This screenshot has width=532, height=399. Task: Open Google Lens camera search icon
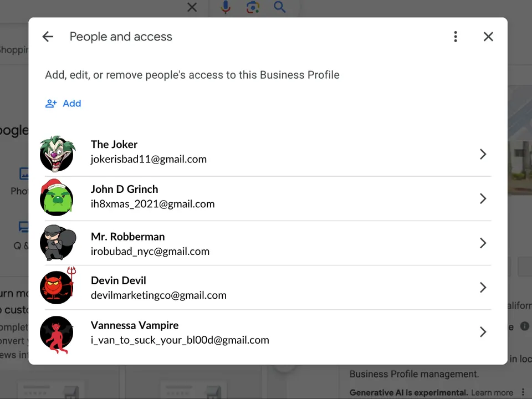(253, 7)
